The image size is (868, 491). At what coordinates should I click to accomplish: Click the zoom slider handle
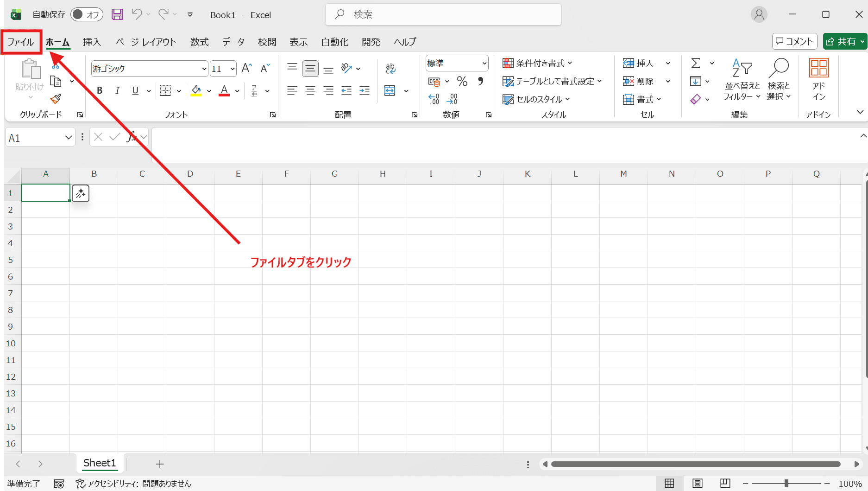click(x=786, y=484)
